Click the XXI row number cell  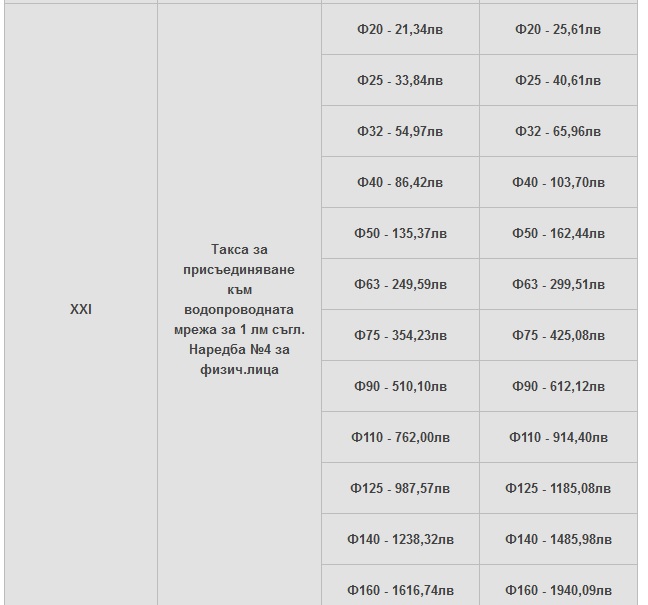(81, 310)
